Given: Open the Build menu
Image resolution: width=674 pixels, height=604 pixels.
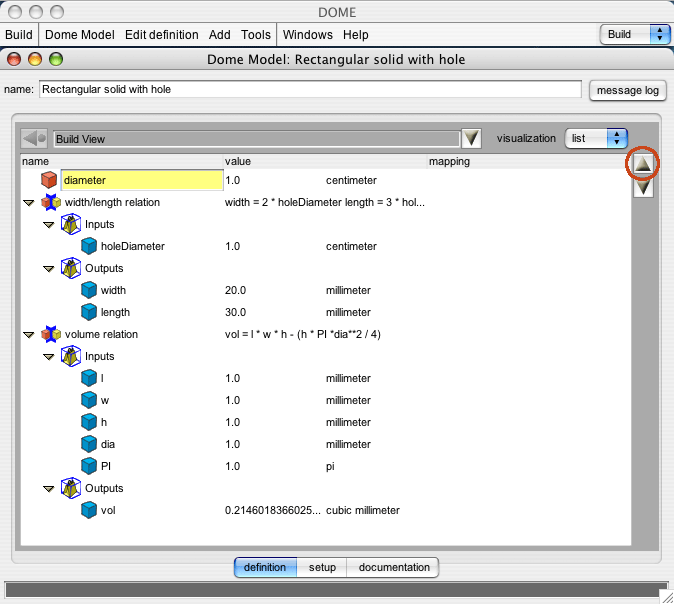Looking at the screenshot, I should (x=18, y=34).
